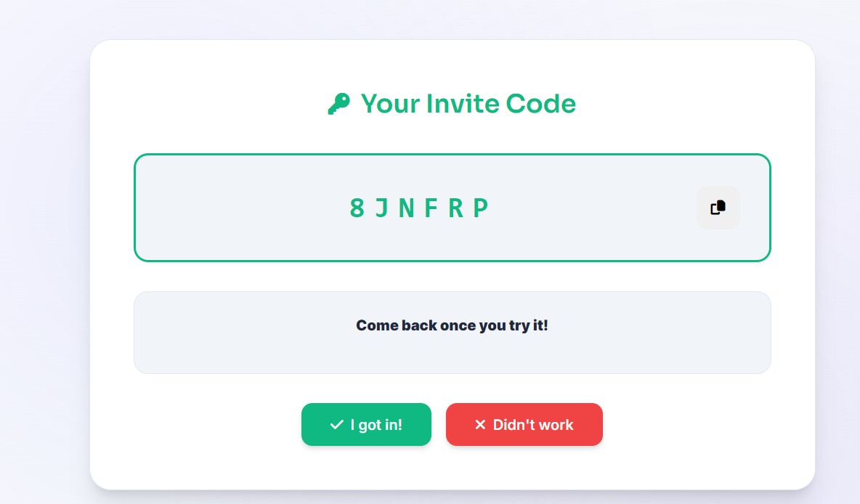The width and height of the screenshot is (860, 504).
Task: Click the word "you" in the message
Action: [x=492, y=325]
